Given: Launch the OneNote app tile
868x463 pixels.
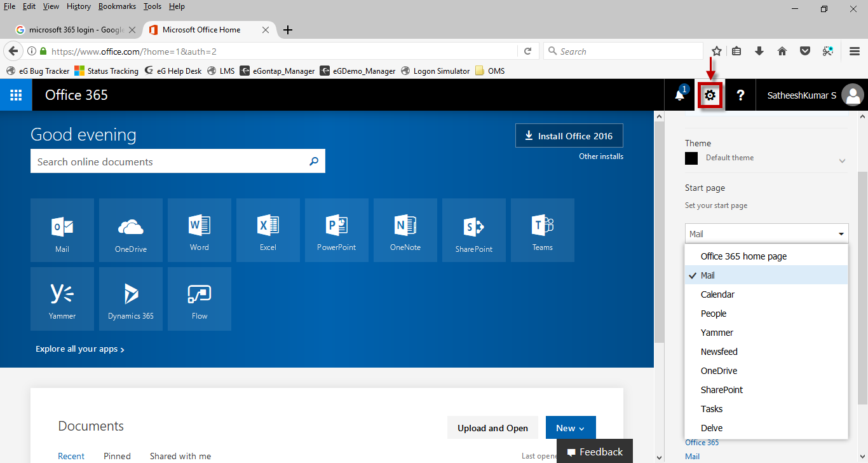Looking at the screenshot, I should (405, 230).
